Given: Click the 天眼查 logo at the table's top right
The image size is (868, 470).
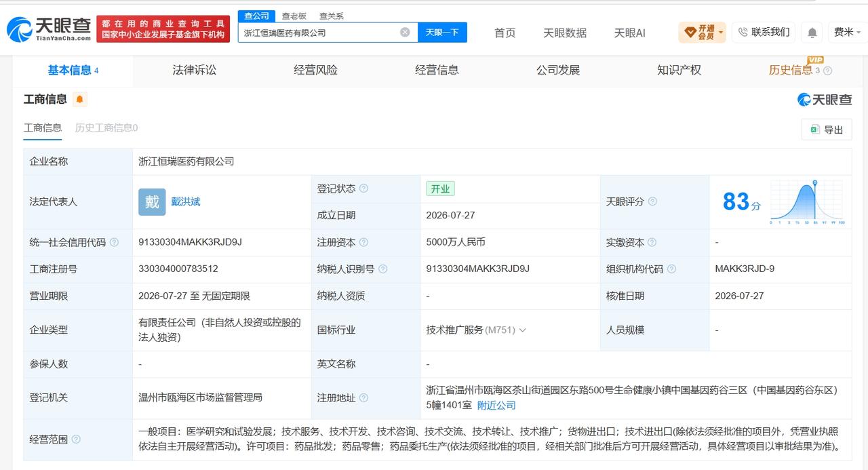Looking at the screenshot, I should [825, 100].
